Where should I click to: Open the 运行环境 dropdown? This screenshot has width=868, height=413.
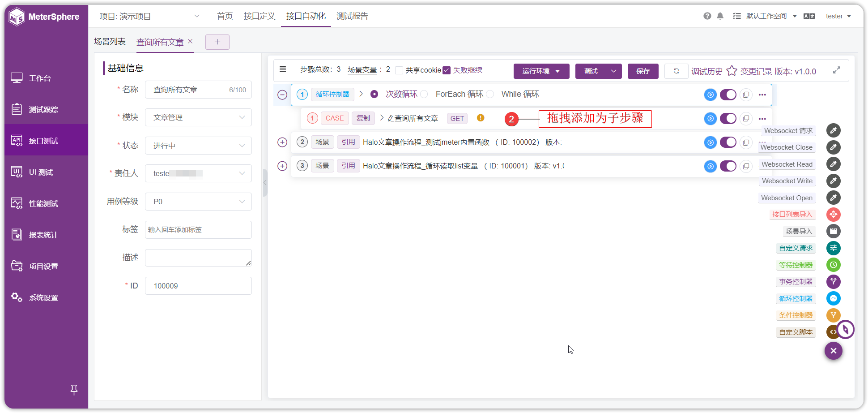541,71
